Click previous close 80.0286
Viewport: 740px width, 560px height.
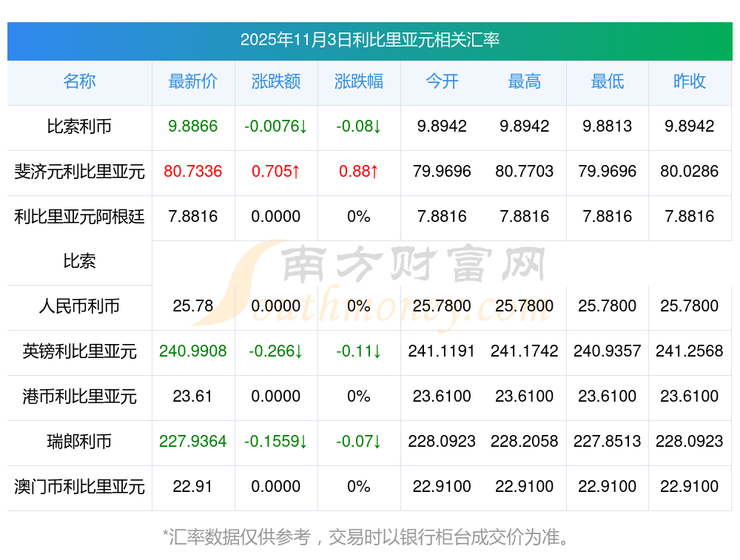coord(690,172)
